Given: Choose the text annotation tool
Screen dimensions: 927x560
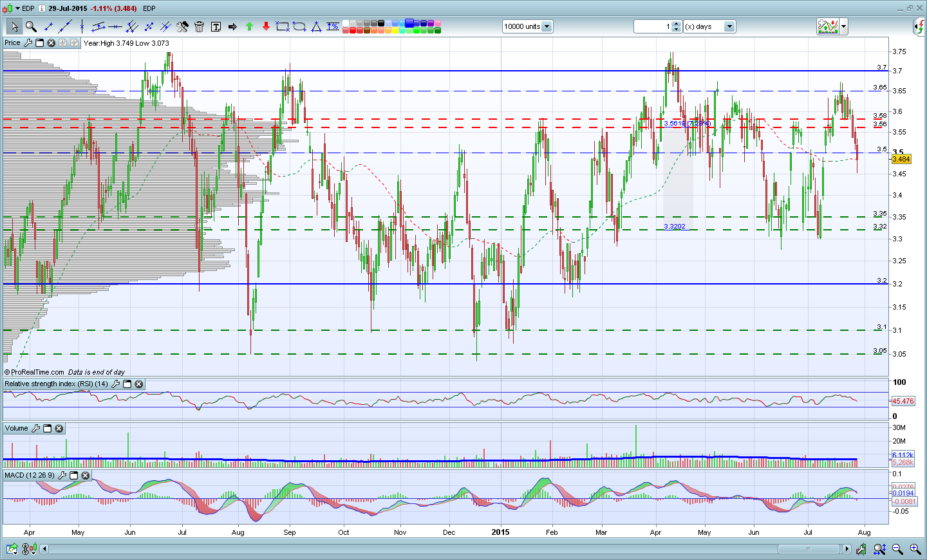Looking at the screenshot, I should [216, 26].
